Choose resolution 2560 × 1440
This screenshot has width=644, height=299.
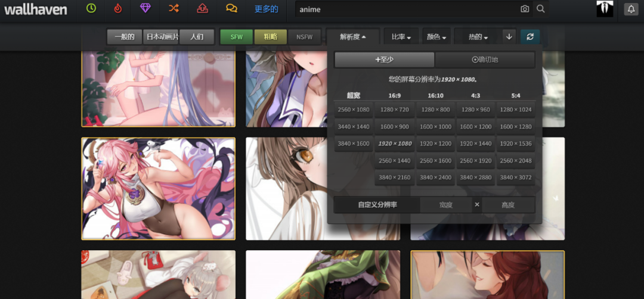(x=395, y=161)
